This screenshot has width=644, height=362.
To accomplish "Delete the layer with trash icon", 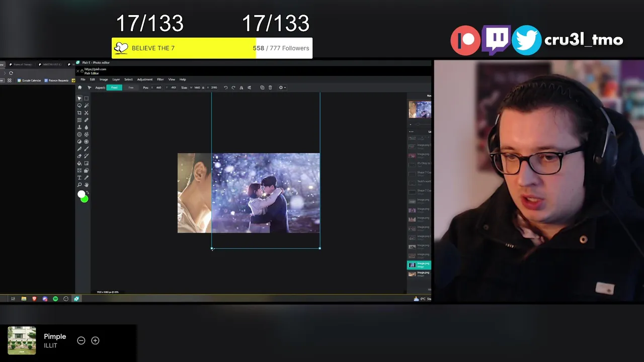I will point(270,87).
